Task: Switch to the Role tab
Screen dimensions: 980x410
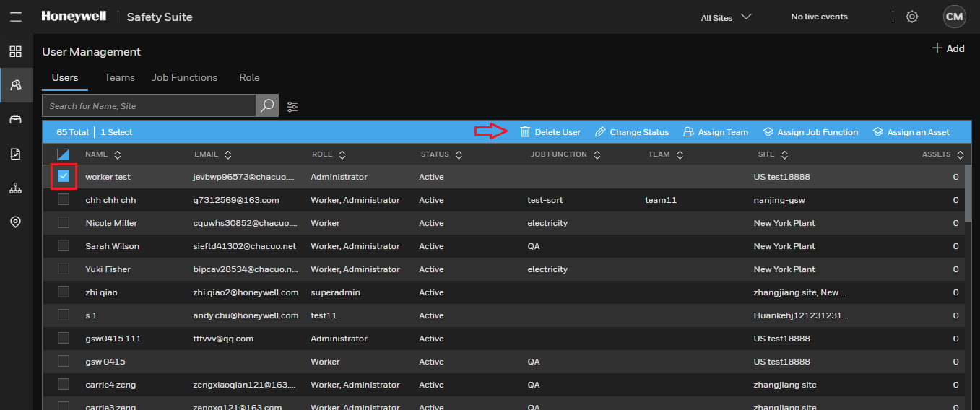Action: coord(249,78)
